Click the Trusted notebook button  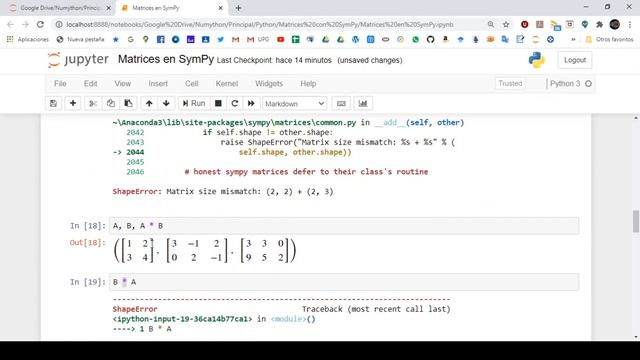pyautogui.click(x=510, y=83)
